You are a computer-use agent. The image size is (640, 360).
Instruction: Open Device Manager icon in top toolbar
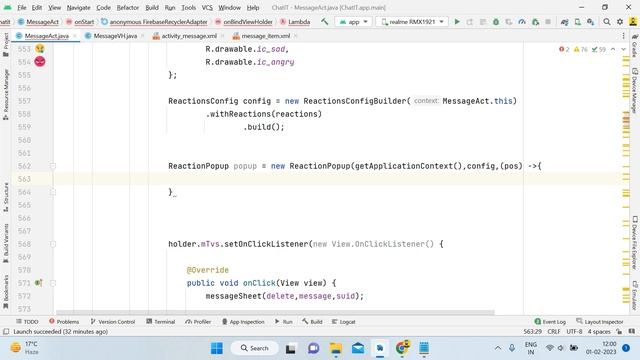(x=578, y=22)
